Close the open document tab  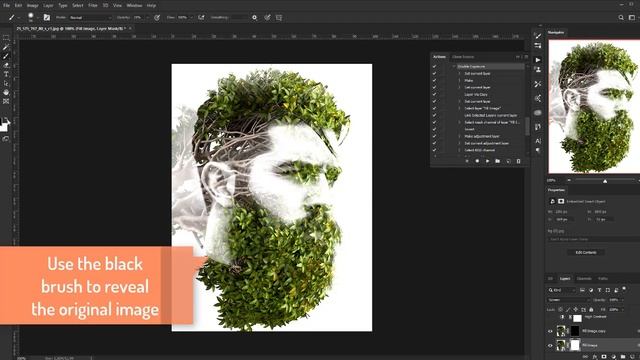[130, 29]
